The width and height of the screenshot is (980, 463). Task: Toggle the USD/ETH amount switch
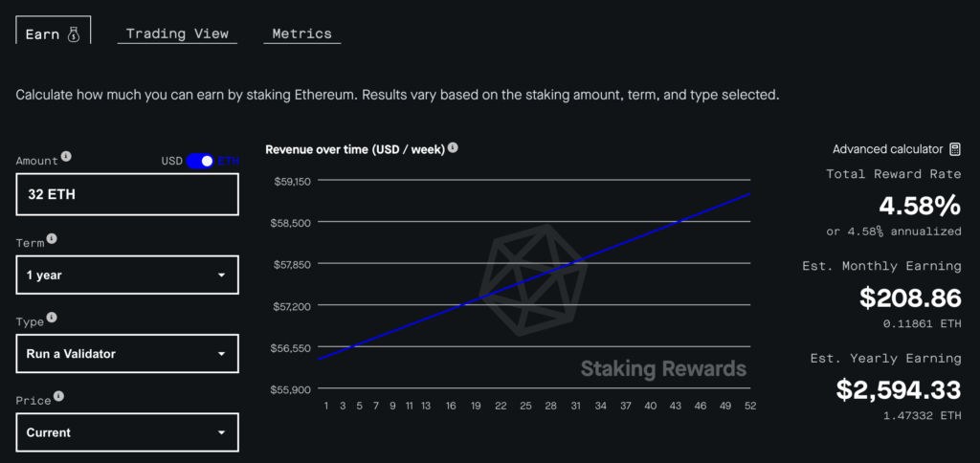coord(200,162)
